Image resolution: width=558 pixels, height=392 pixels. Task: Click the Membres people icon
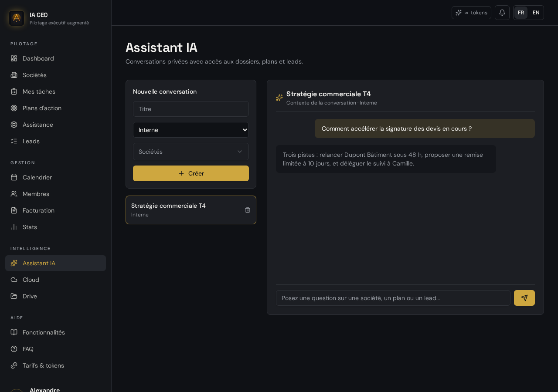click(x=14, y=194)
